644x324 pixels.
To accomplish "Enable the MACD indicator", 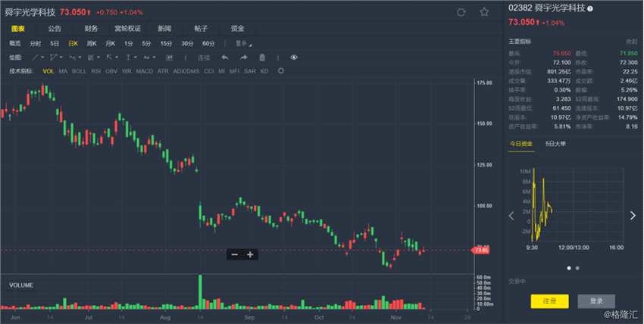I will tap(145, 71).
